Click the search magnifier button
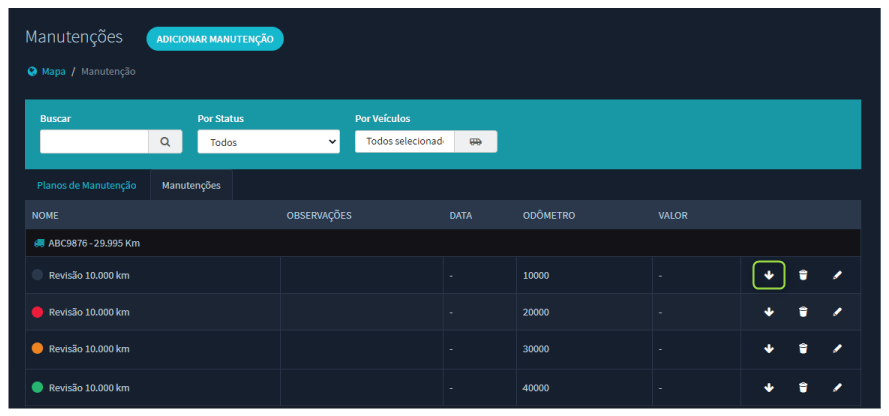Viewport: 889px width, 416px height. click(x=166, y=142)
